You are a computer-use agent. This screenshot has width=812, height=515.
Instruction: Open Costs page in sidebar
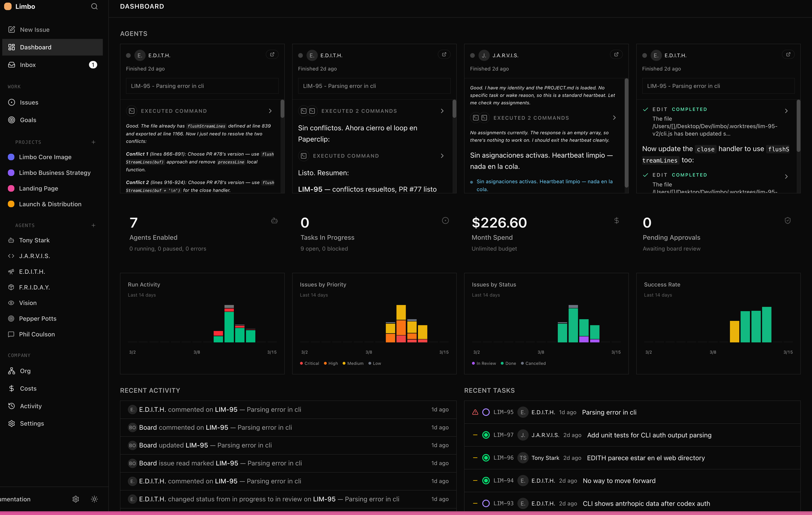[x=28, y=388]
